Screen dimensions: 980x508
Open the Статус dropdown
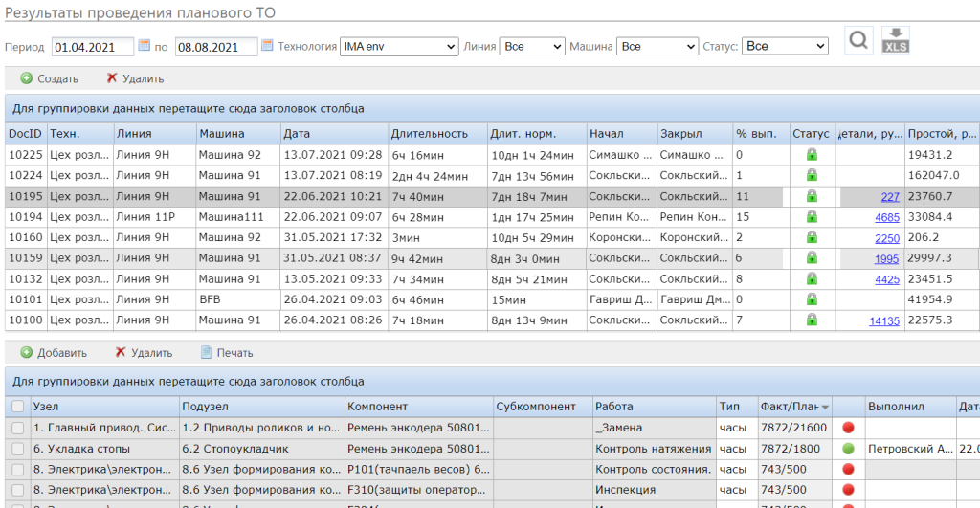[x=785, y=46]
